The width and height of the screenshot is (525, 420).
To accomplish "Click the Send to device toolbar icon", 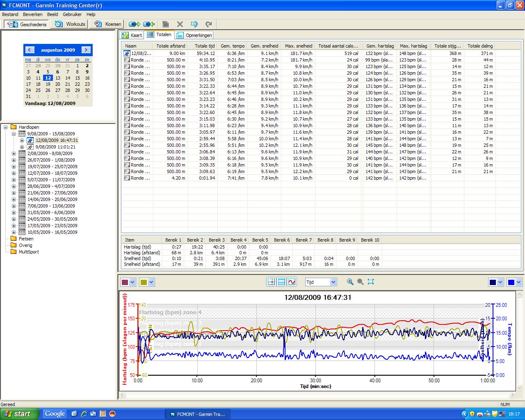I will tap(135, 24).
